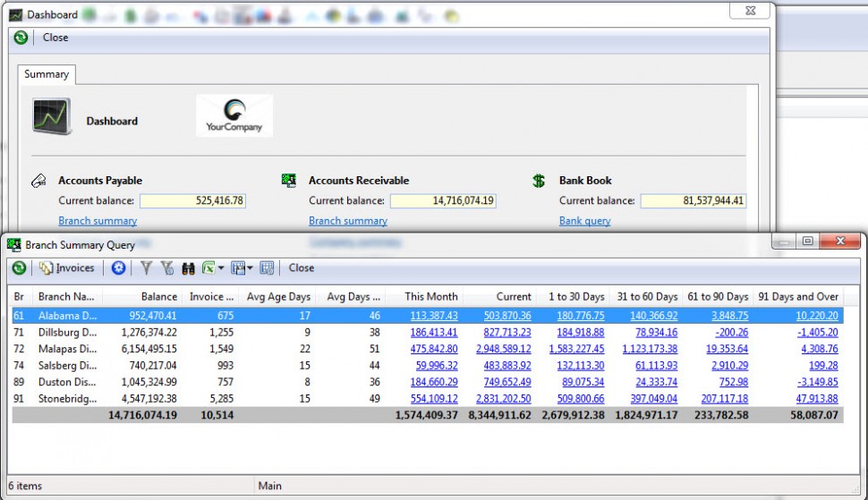Sort by the This Month column header
The height and width of the screenshot is (500, 868).
coord(424,297)
